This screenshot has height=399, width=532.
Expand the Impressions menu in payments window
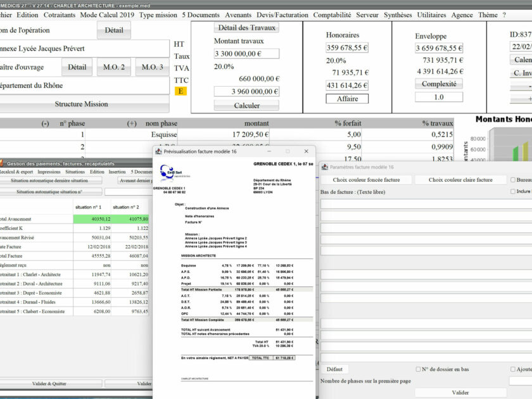(x=49, y=172)
